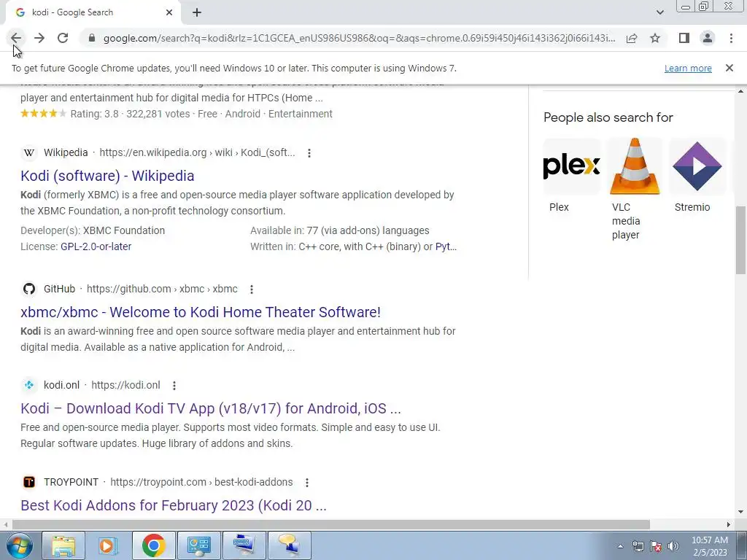This screenshot has height=560, width=747.
Task: Select the Stremio logo thumbnail
Action: click(697, 166)
